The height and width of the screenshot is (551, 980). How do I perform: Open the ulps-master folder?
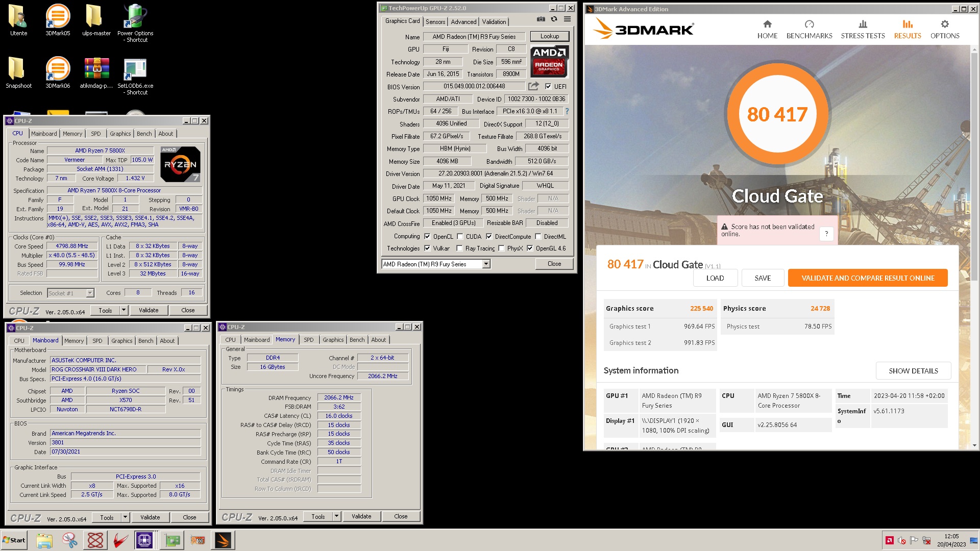(x=96, y=19)
